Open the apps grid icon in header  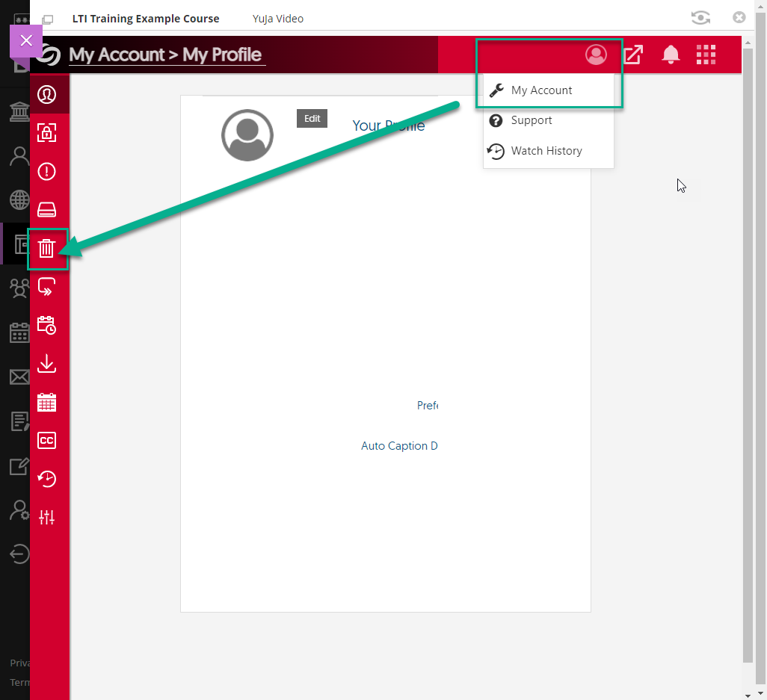click(x=706, y=55)
